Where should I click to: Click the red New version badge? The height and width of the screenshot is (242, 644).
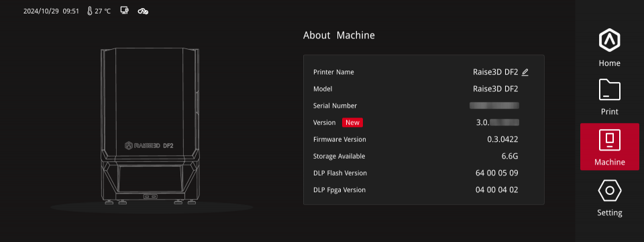point(352,122)
